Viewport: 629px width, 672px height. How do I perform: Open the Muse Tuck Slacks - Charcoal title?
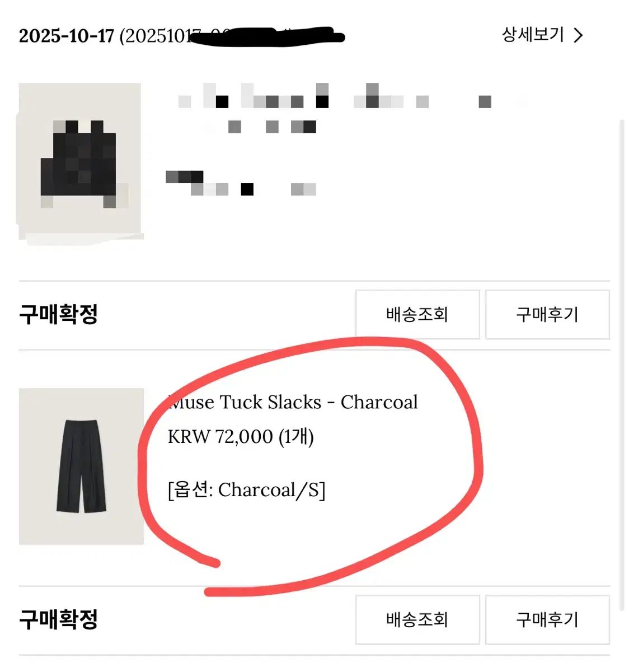(x=293, y=402)
